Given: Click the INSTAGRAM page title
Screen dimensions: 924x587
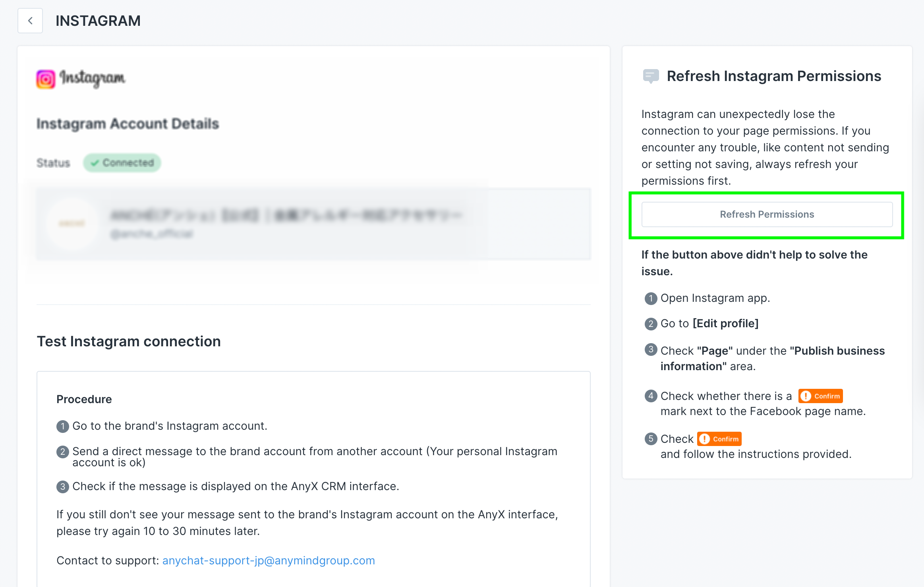Looking at the screenshot, I should [x=98, y=21].
